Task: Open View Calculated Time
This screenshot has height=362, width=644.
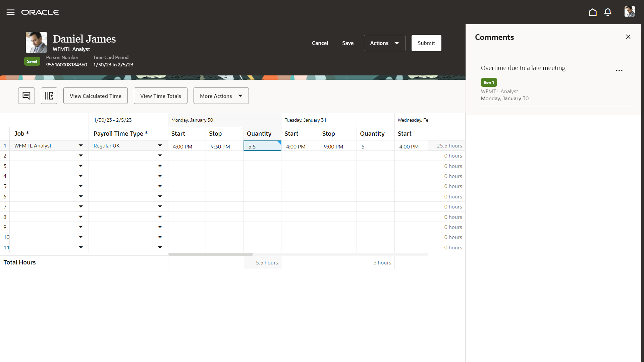Action: pos(95,96)
